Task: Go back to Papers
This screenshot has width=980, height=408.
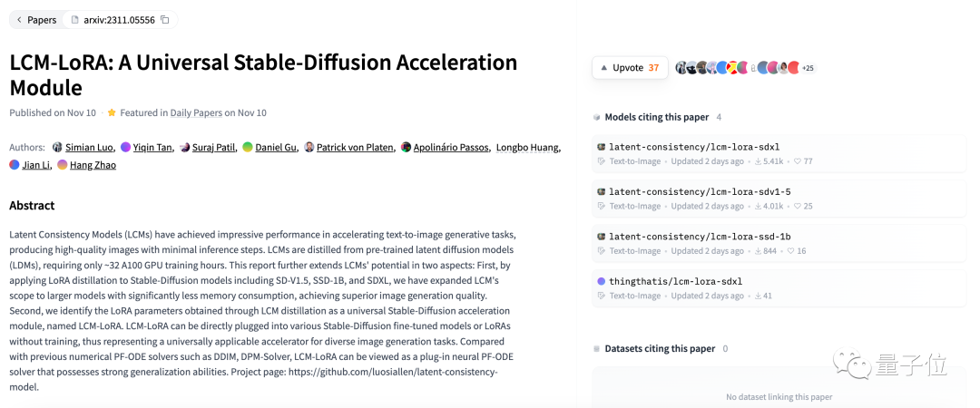Action: (36, 19)
